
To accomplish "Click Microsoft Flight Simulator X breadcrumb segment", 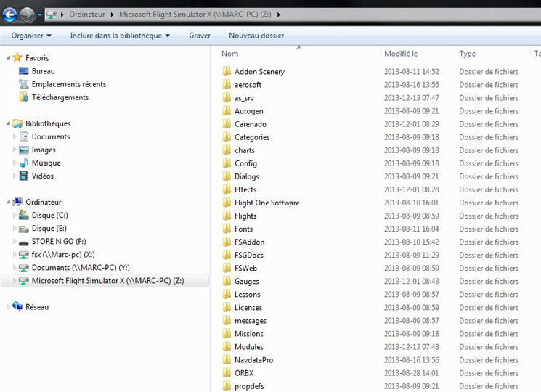I will (x=195, y=15).
